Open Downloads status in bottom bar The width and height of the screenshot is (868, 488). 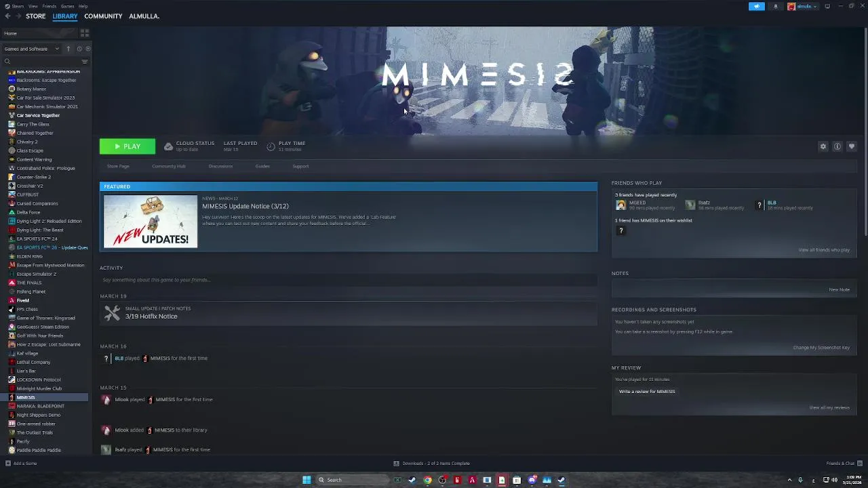click(431, 464)
